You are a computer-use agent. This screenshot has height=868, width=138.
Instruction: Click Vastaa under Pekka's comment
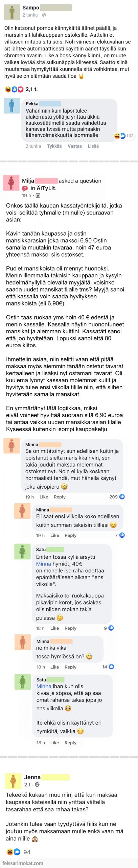coord(74,146)
